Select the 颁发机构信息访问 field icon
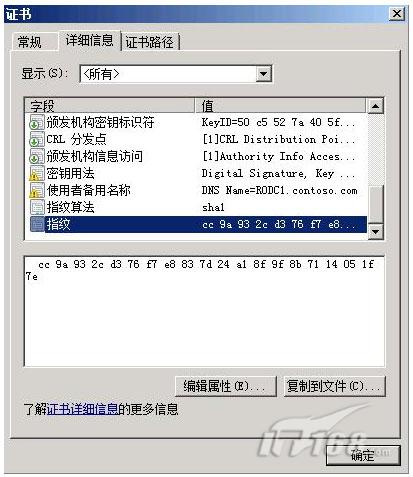This screenshot has height=477, width=413. pos(37,156)
